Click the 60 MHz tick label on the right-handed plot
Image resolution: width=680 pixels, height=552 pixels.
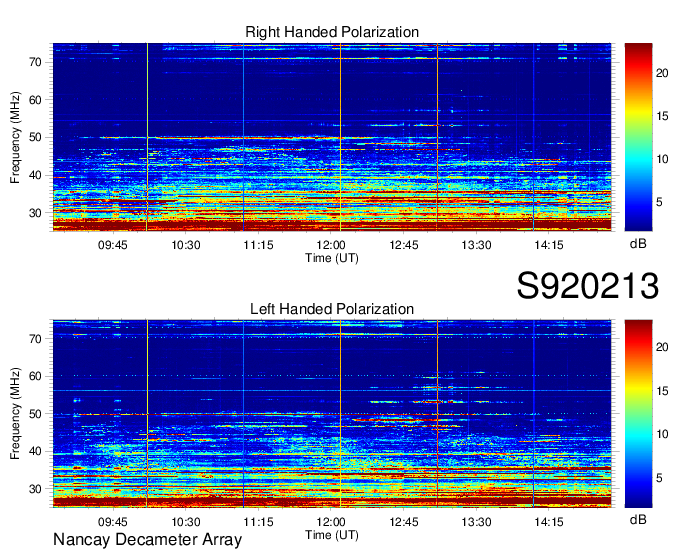pyautogui.click(x=36, y=100)
